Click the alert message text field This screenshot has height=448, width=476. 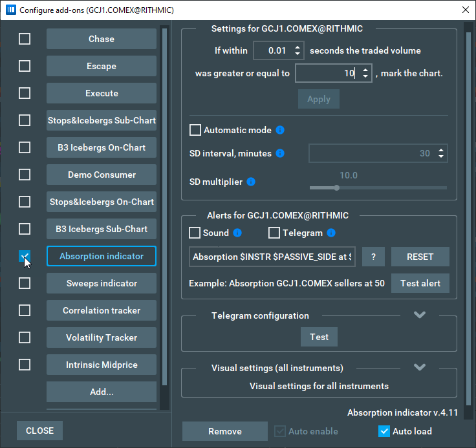pos(272,257)
